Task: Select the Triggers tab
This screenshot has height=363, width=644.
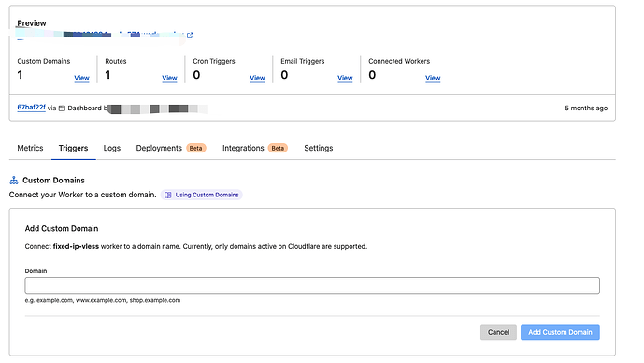Action: [x=73, y=148]
